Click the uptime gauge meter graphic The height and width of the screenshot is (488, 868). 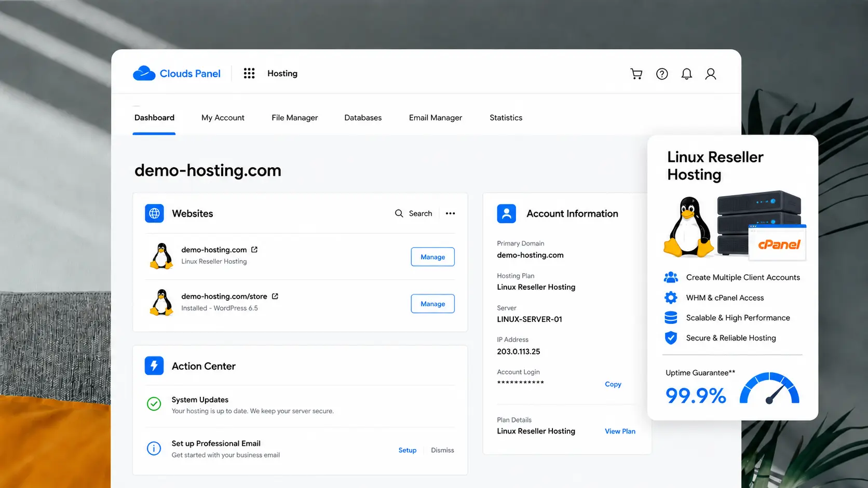coord(769,388)
